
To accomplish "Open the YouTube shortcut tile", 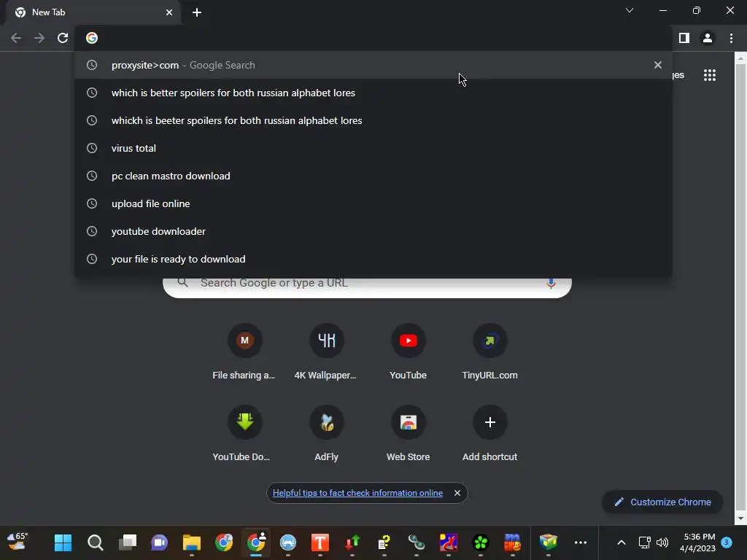I will (409, 352).
